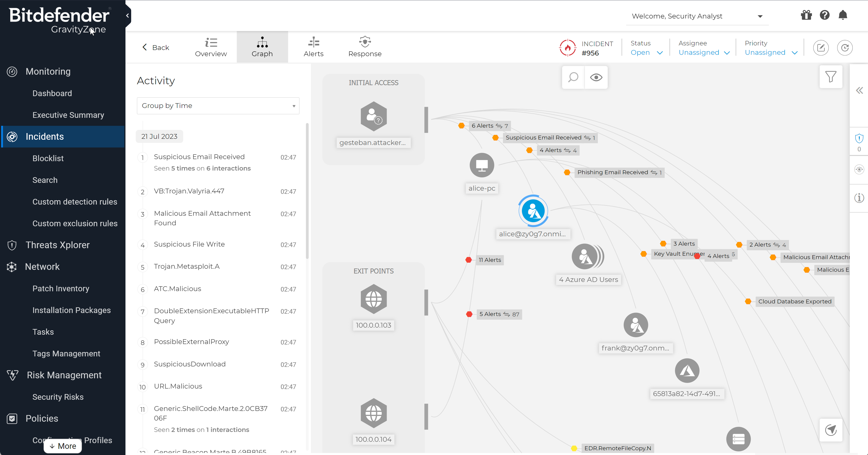Open the graph search magnifier tool
The height and width of the screenshot is (455, 868).
pos(573,78)
